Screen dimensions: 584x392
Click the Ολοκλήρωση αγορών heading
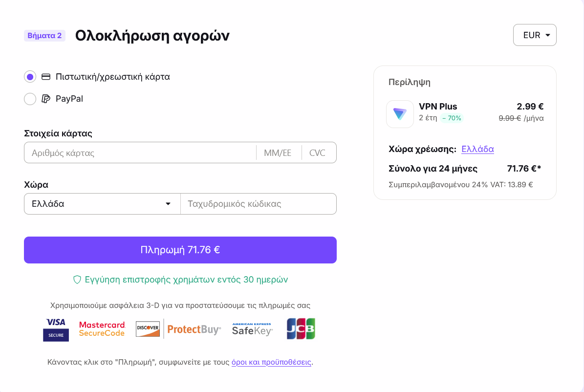click(152, 36)
